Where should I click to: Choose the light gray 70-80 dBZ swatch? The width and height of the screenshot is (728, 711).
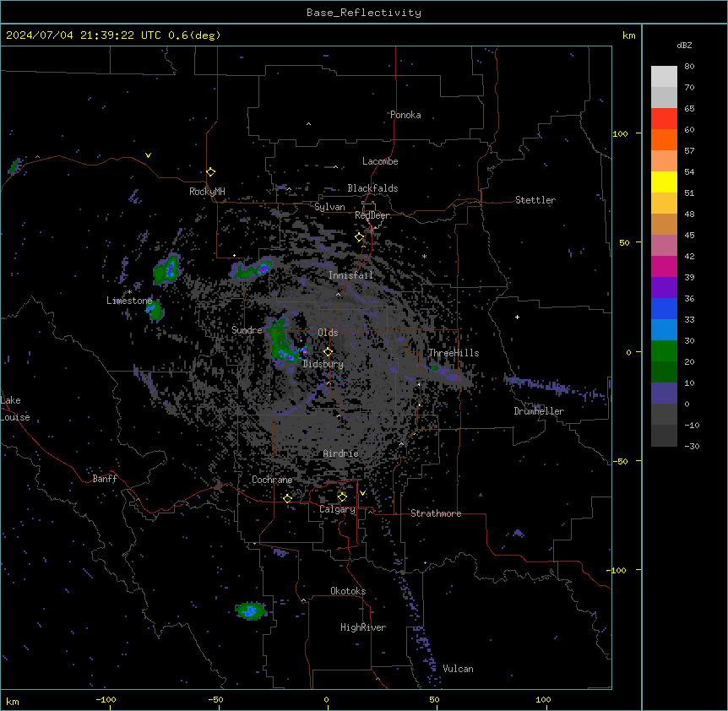[664, 76]
